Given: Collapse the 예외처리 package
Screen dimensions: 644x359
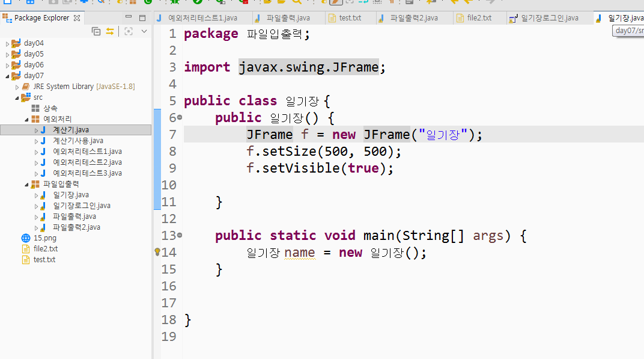Looking at the screenshot, I should pyautogui.click(x=26, y=119).
